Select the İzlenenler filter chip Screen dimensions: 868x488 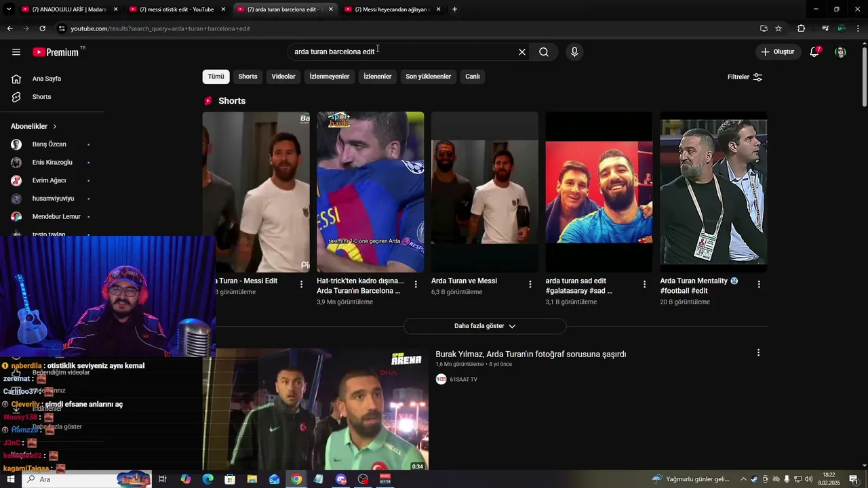tap(378, 77)
